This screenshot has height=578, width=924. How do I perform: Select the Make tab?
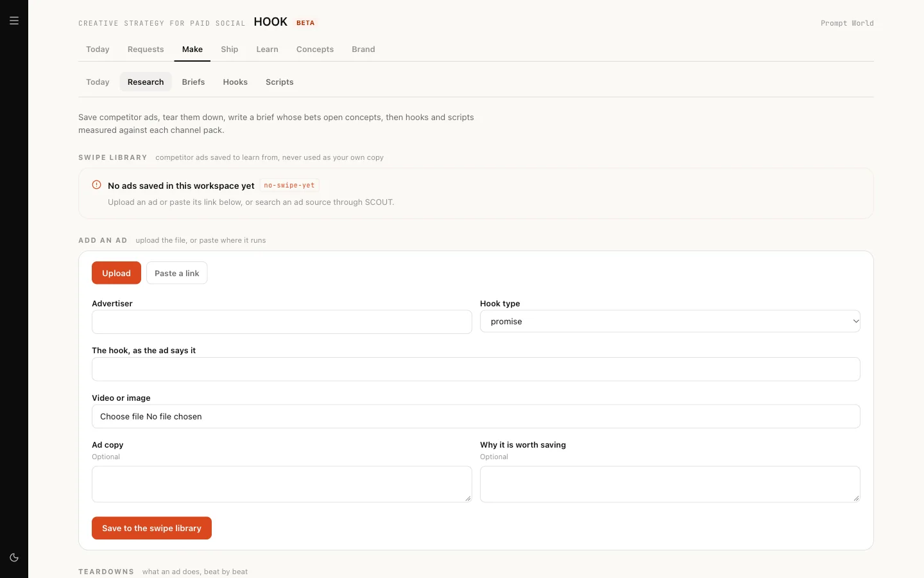pos(193,49)
